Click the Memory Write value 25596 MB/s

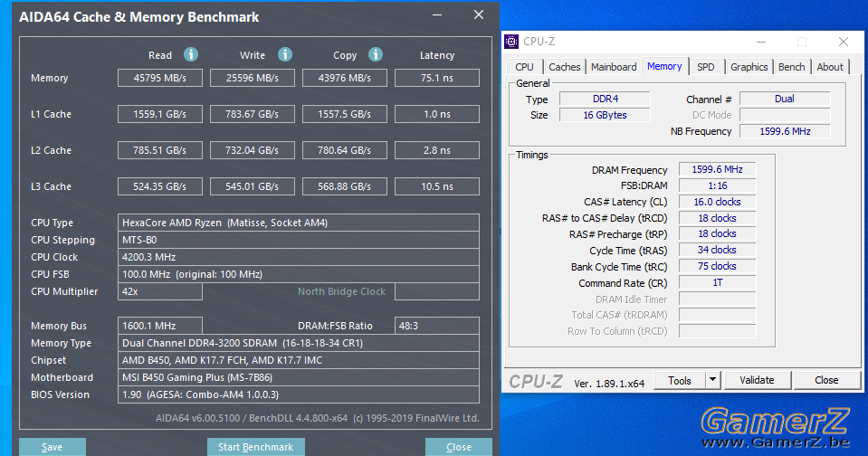(x=253, y=78)
